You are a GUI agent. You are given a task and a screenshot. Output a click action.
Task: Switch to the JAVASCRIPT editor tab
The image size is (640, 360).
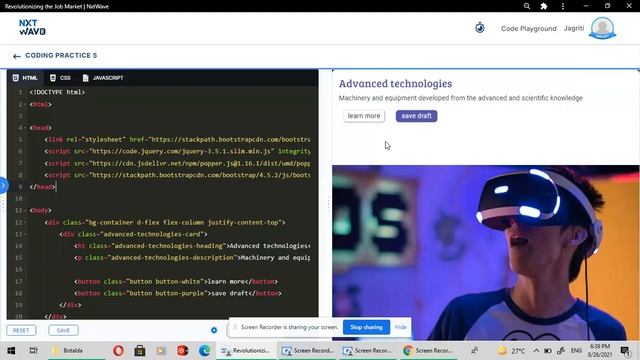point(103,78)
